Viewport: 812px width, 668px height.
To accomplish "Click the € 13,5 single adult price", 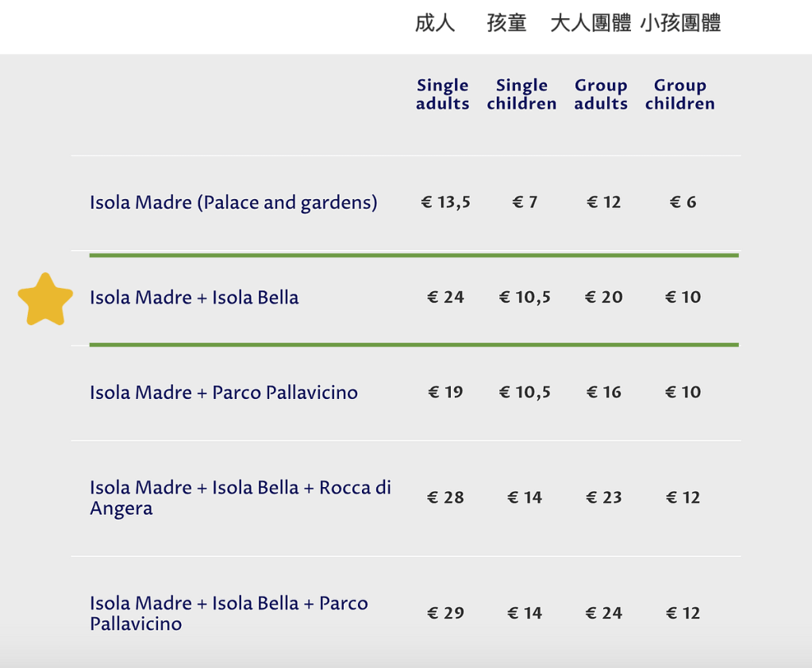I will pos(445,202).
